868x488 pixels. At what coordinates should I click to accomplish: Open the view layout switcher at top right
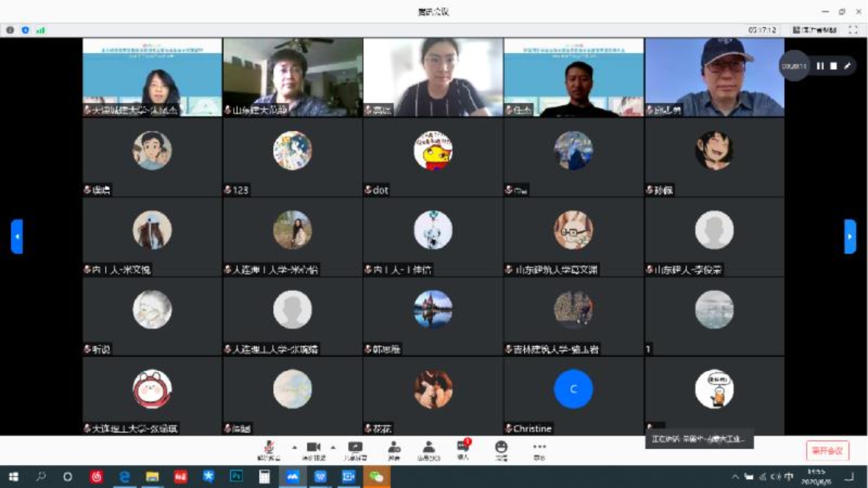pos(814,30)
